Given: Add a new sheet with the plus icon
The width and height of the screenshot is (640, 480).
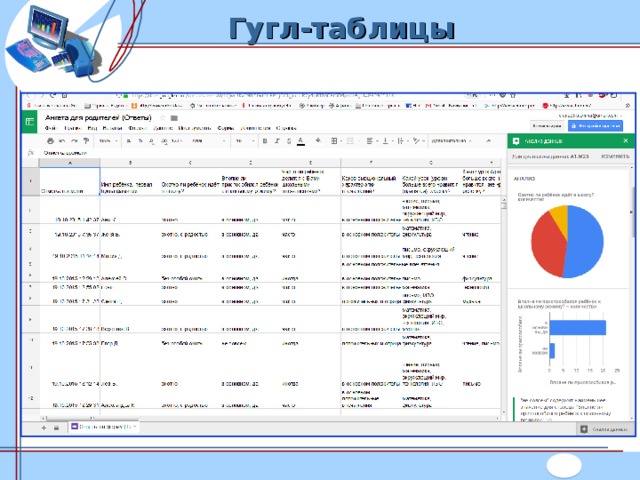Looking at the screenshot, I should click(44, 428).
